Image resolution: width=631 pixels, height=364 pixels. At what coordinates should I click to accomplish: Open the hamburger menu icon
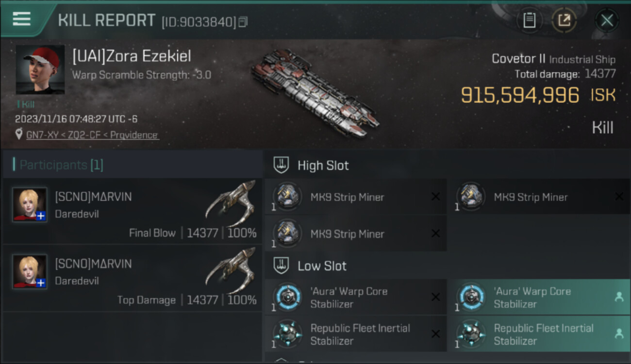tap(22, 19)
